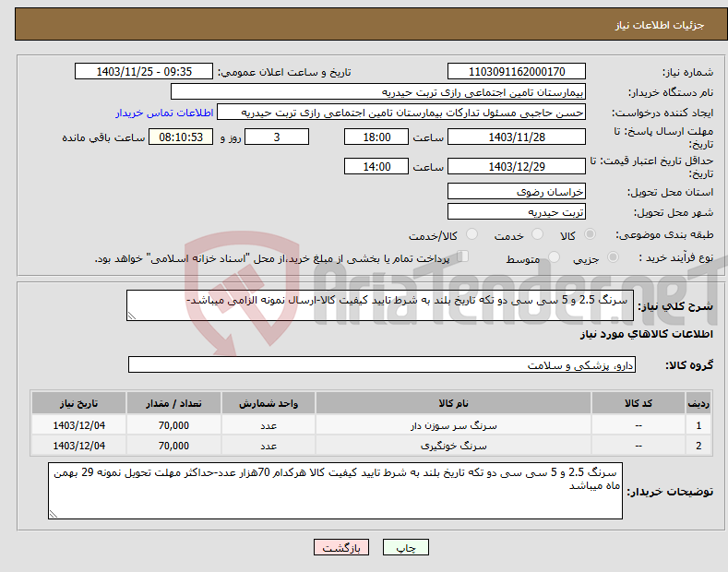Click the request creator name field
Screen dimensions: 728x572
[401, 113]
